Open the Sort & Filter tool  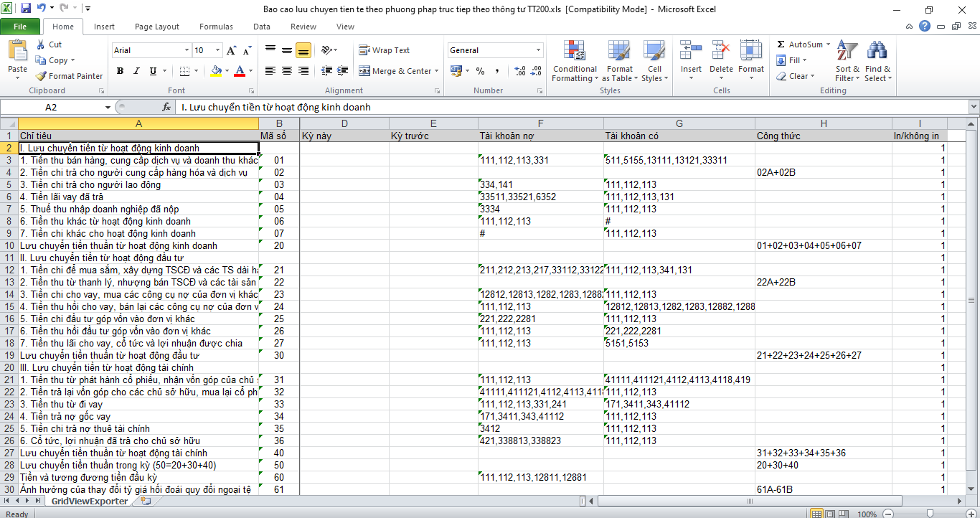847,61
